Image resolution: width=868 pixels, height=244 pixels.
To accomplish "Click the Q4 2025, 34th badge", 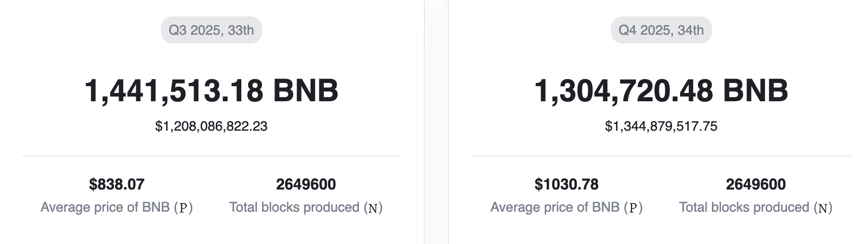I will [661, 30].
